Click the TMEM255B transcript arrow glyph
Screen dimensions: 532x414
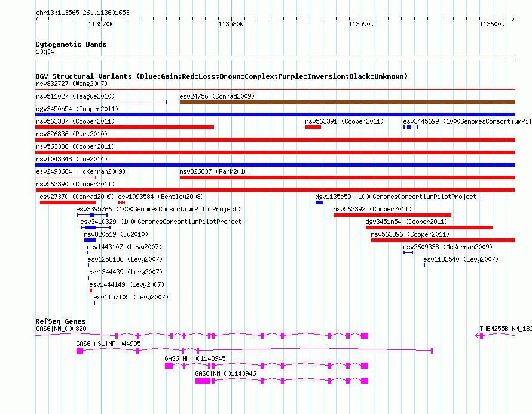click(478, 336)
